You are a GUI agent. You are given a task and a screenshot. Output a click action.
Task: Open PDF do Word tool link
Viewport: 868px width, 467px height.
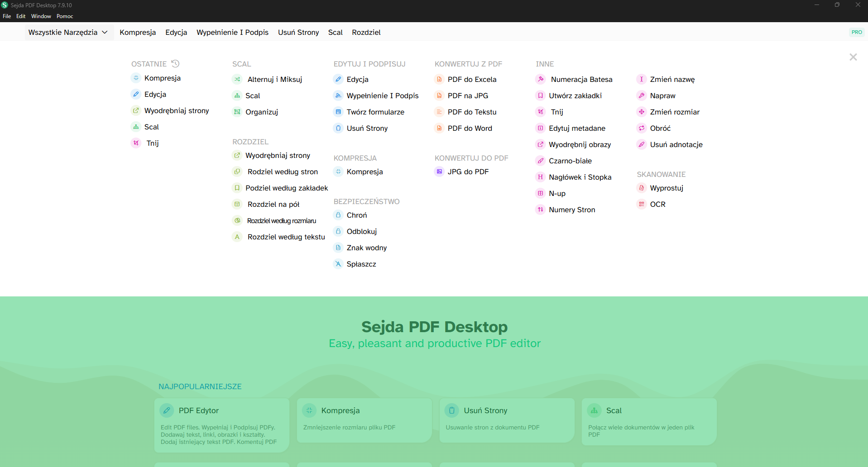[470, 128]
